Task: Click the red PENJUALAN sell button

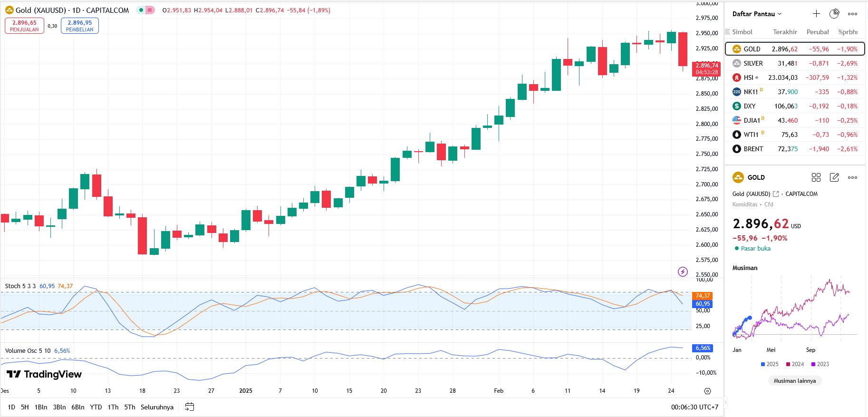Action: coord(24,26)
